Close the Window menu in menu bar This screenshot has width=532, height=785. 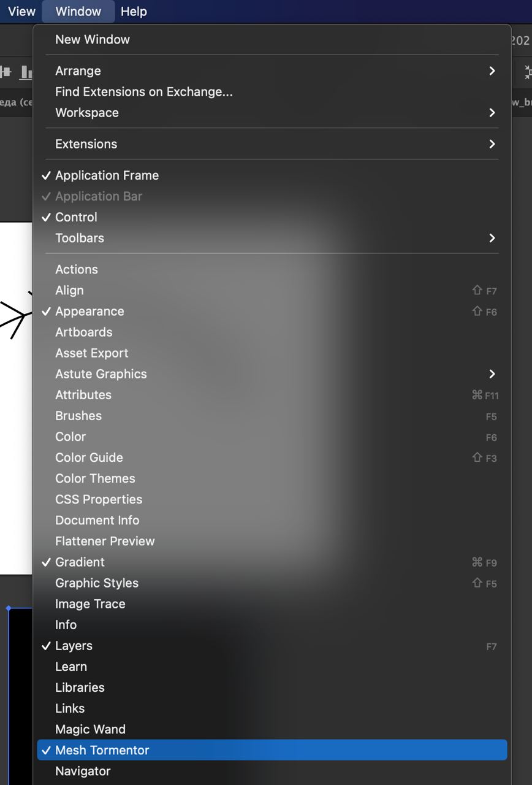tap(78, 11)
